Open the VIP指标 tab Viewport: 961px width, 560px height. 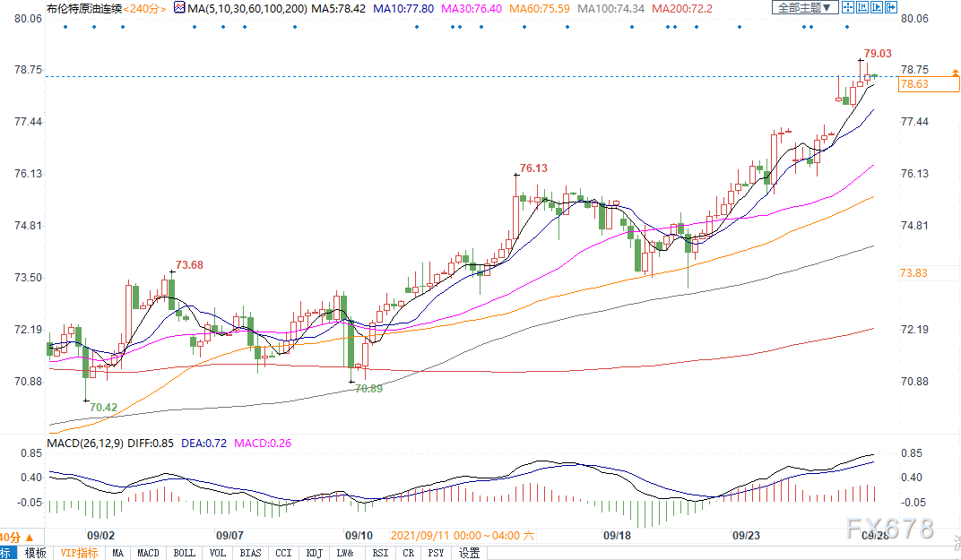(x=80, y=553)
